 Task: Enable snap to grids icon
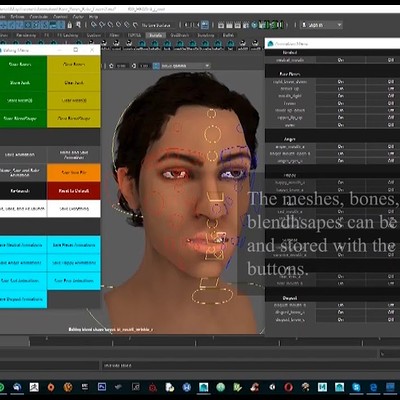click(x=94, y=25)
